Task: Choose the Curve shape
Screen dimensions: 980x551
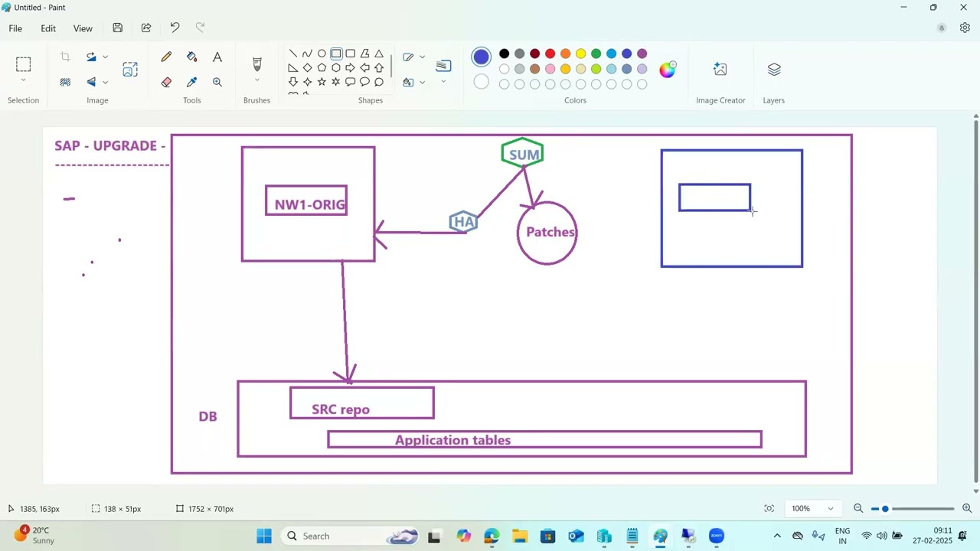Action: pos(307,54)
